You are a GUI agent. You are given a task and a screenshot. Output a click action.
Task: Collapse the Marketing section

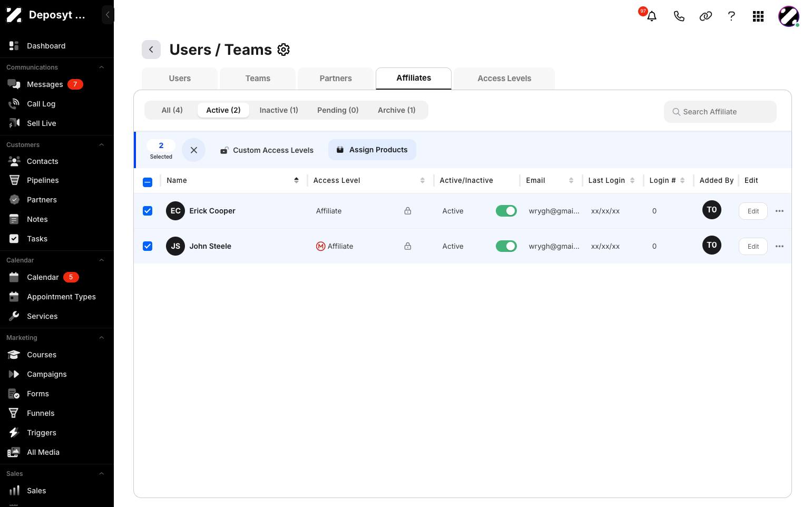[102, 338]
